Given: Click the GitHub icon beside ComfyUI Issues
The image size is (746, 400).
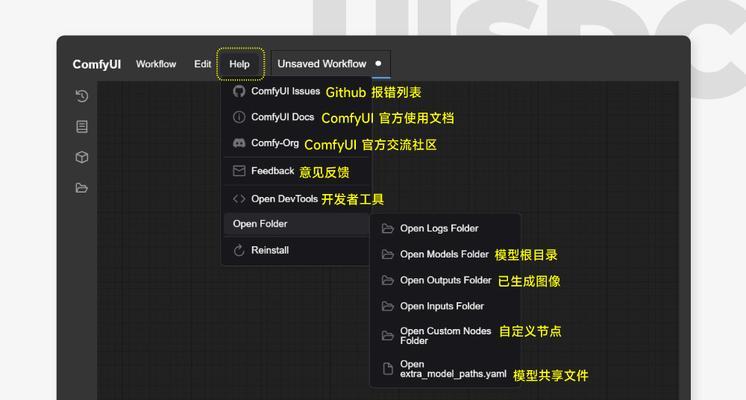Looking at the screenshot, I should point(239,91).
